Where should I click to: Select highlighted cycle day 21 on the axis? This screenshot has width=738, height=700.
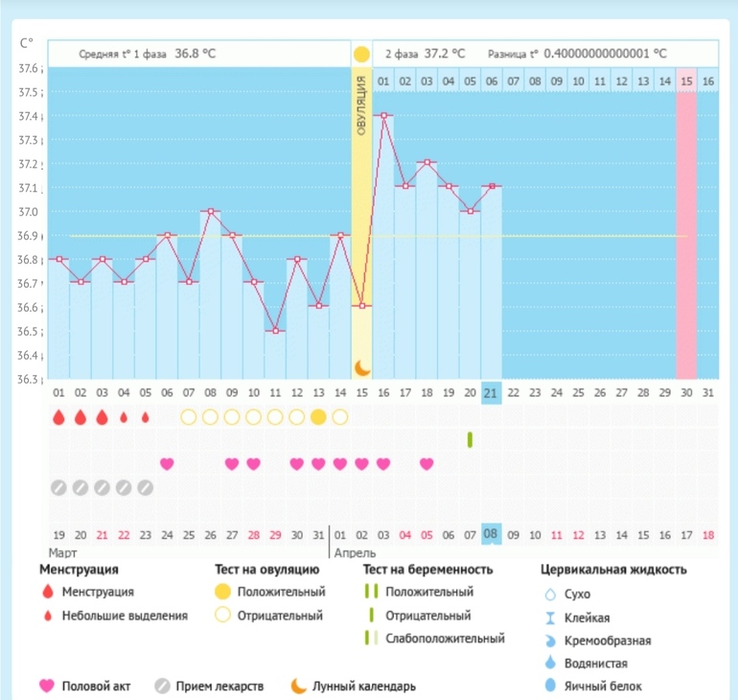(491, 392)
